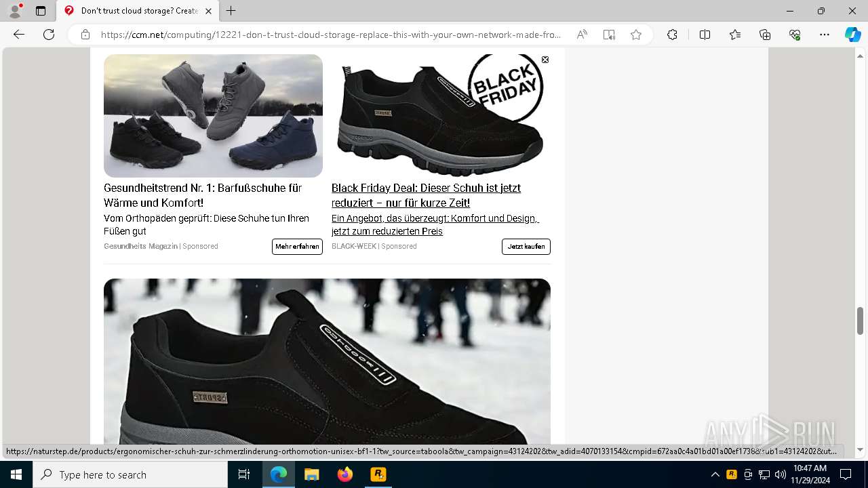Image resolution: width=868 pixels, height=488 pixels.
Task: Open clock showing 10:47 AM
Action: tap(810, 474)
